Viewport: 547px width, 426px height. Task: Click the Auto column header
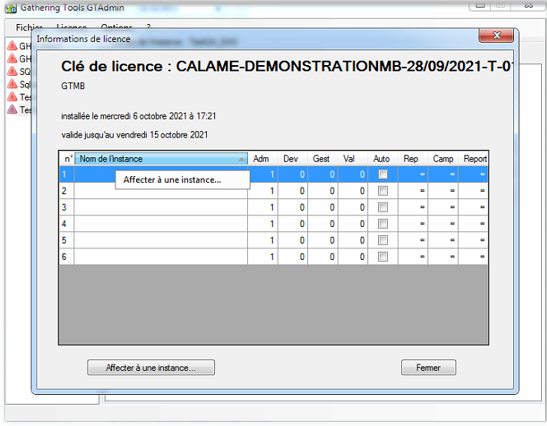(x=383, y=159)
